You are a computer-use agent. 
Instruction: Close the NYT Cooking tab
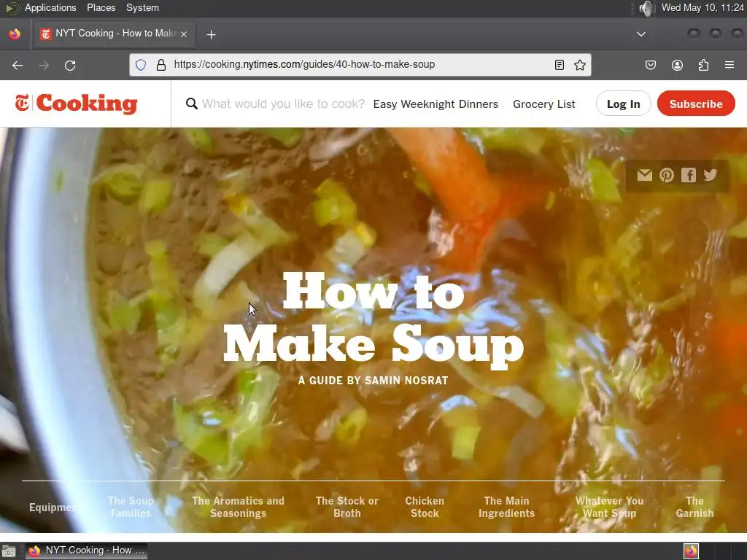point(184,34)
